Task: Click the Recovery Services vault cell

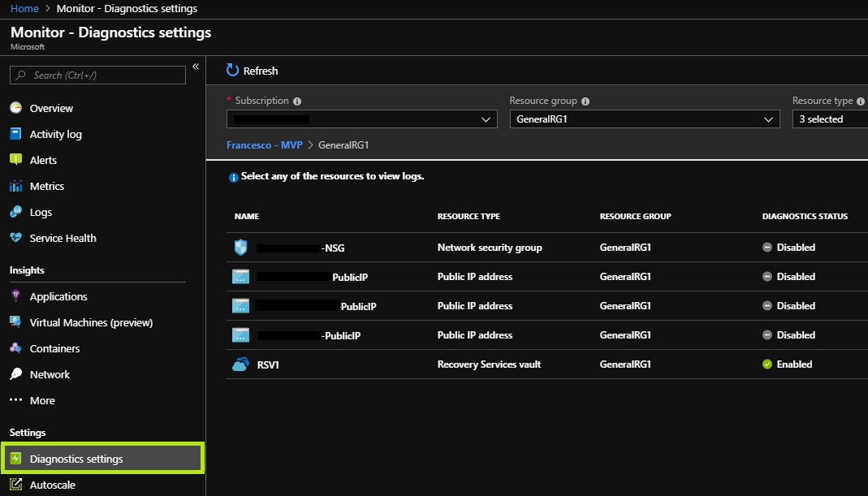Action: [490, 364]
